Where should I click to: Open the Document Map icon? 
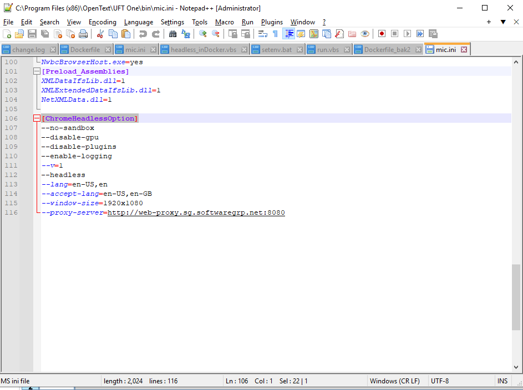pyautogui.click(x=314, y=34)
